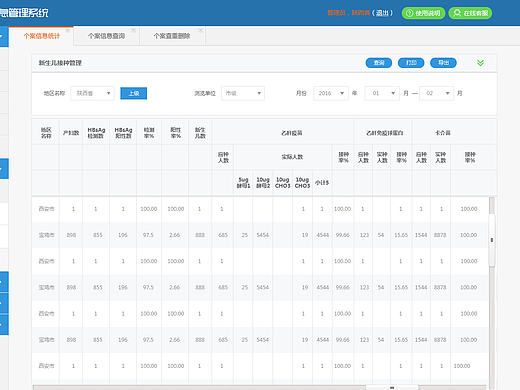Viewport: 520px width, 390px height.
Task: Switch to the 个案信息统计 tab
Action: click(42, 36)
